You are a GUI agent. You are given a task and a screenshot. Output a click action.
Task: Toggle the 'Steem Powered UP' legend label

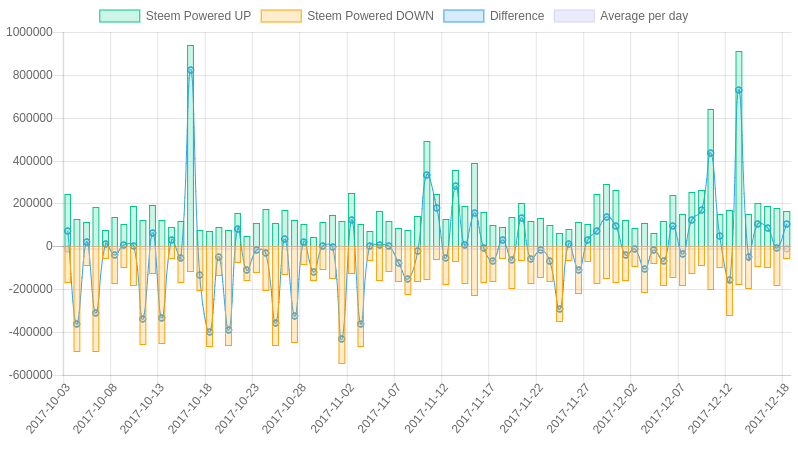[198, 16]
